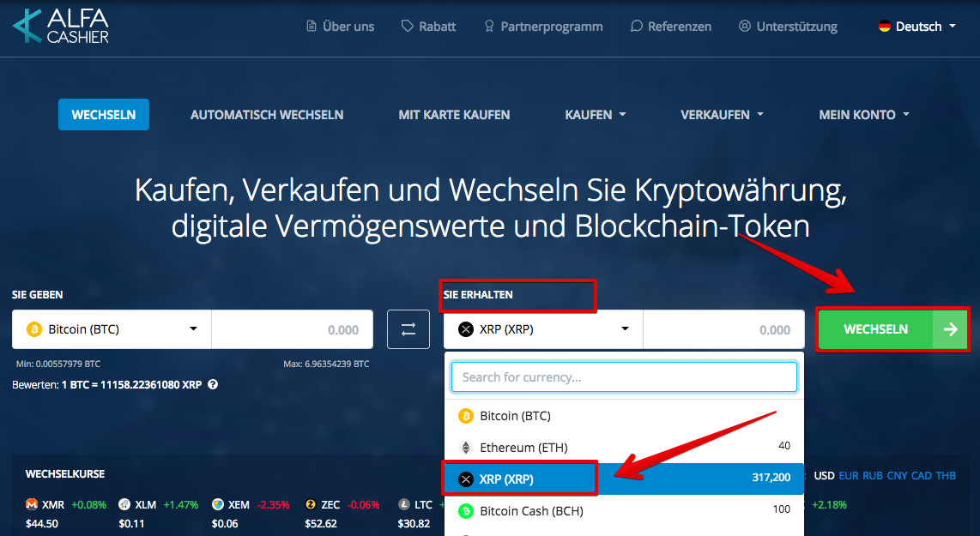Click the XMR Monero coin icon
Viewport: 980px width, 536px height.
pyautogui.click(x=31, y=504)
